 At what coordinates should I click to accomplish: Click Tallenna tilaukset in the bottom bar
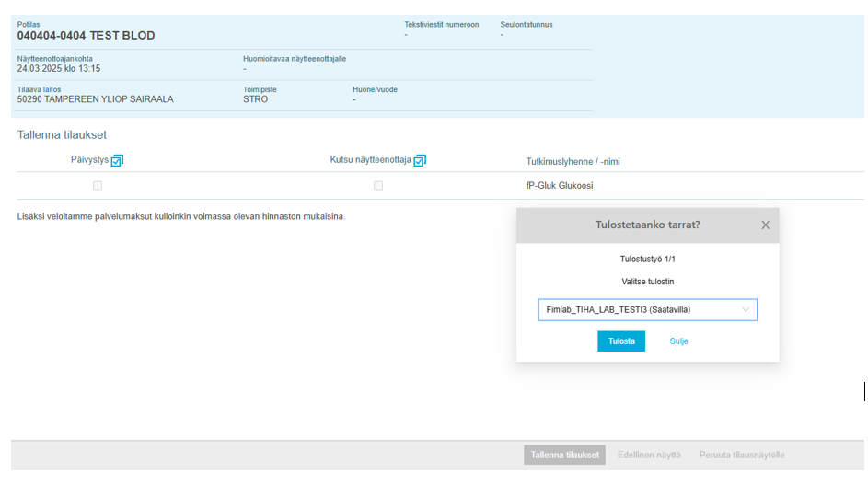coord(565,455)
